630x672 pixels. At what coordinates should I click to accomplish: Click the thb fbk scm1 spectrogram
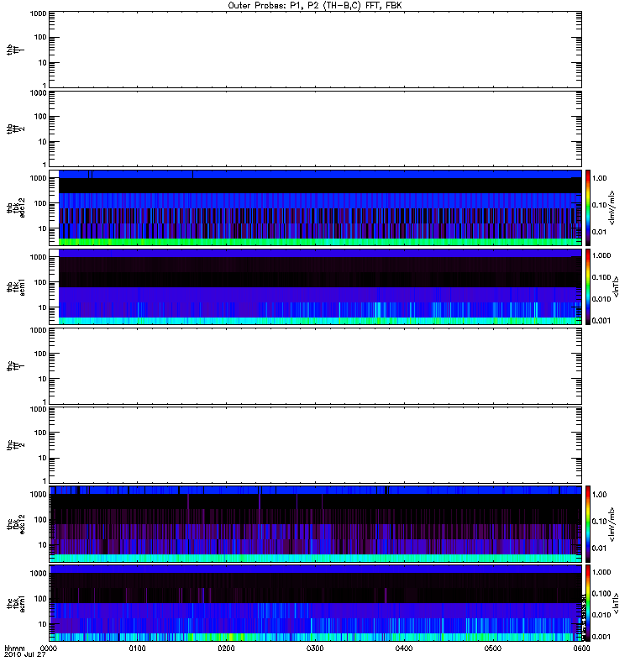[x=315, y=286]
